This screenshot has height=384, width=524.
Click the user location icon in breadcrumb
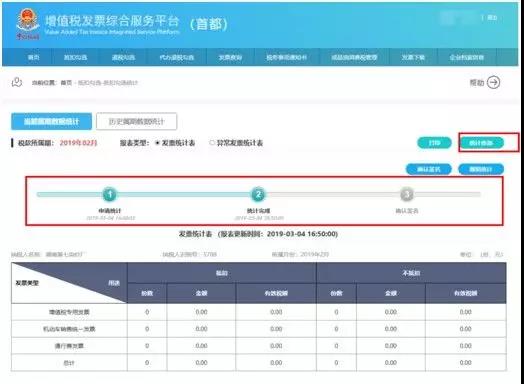[x=17, y=82]
